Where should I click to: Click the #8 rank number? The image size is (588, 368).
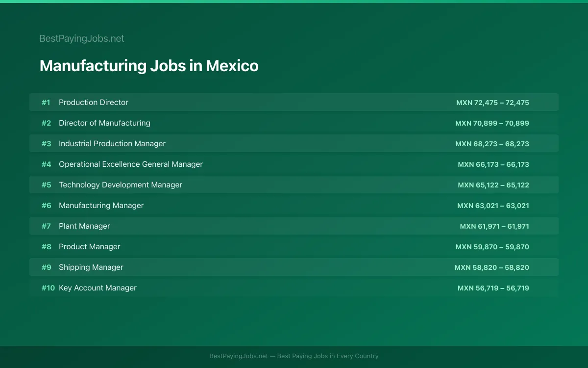(46, 247)
